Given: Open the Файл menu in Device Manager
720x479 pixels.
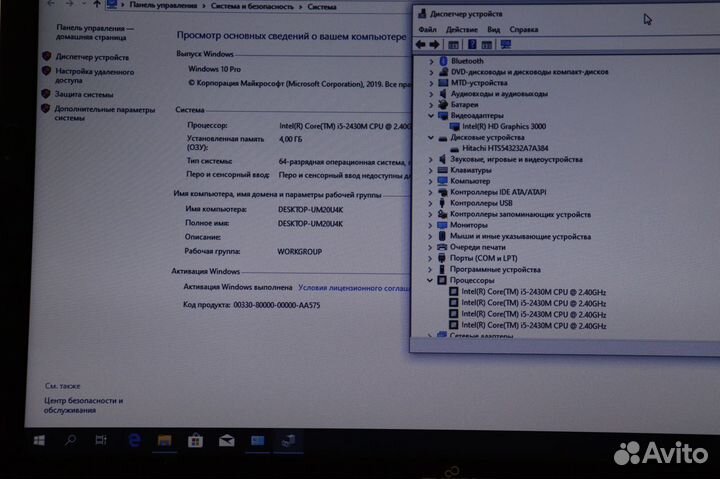Looking at the screenshot, I should (x=428, y=29).
